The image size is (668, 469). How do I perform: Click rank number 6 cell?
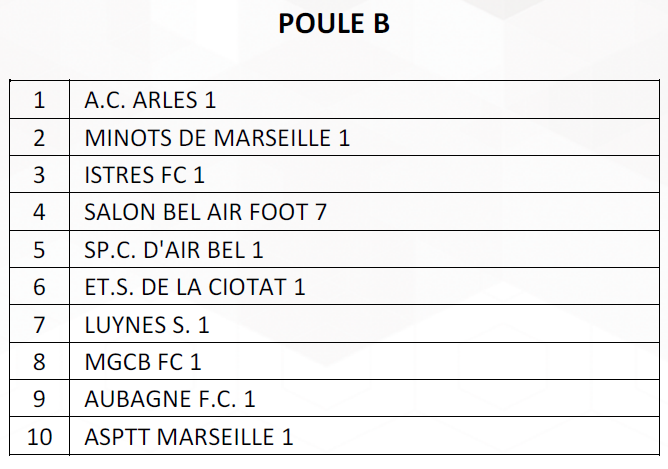click(39, 286)
